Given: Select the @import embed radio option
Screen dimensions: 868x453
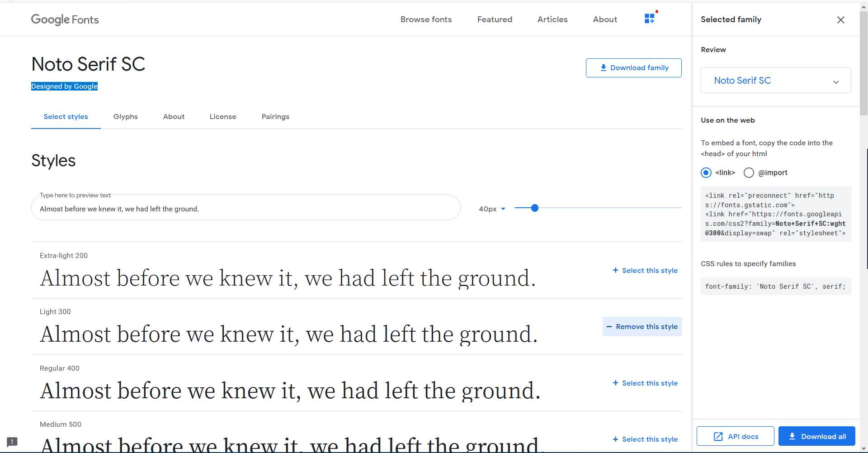Looking at the screenshot, I should coord(749,172).
